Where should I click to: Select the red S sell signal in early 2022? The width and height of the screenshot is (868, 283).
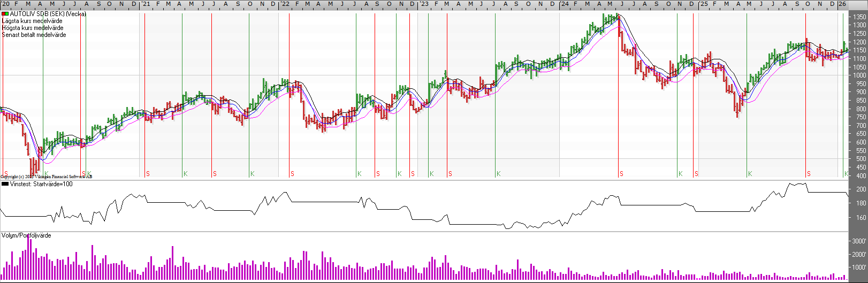292,174
